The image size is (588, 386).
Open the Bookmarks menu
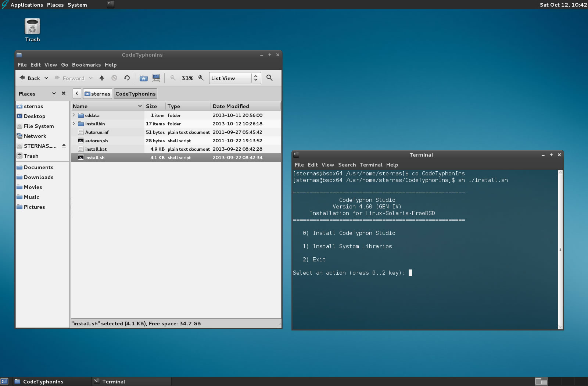86,65
